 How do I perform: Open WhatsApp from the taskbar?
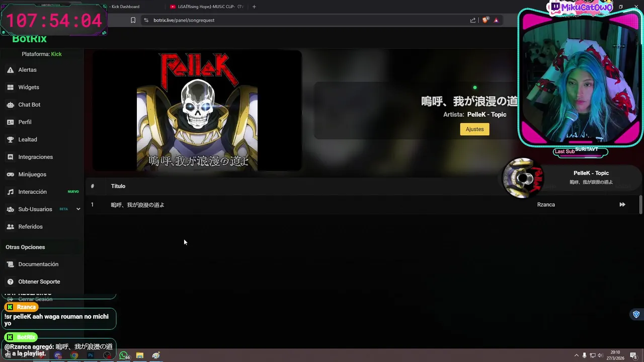coord(123,355)
